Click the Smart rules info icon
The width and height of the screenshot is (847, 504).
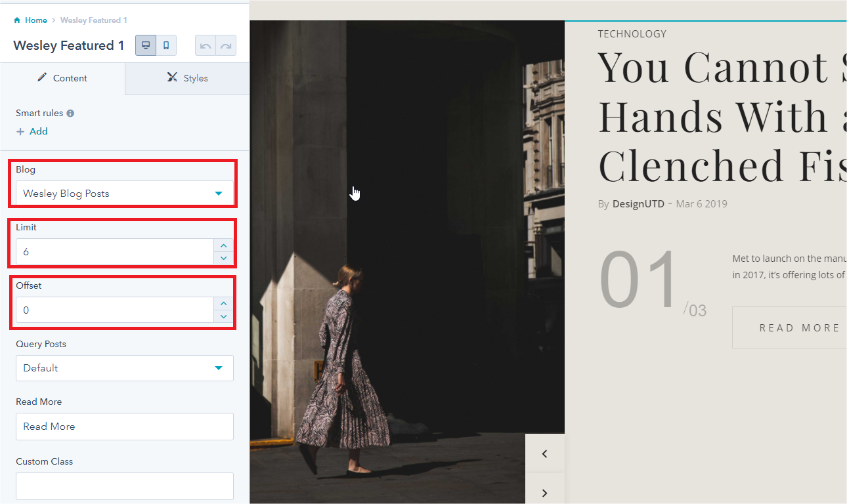point(70,113)
